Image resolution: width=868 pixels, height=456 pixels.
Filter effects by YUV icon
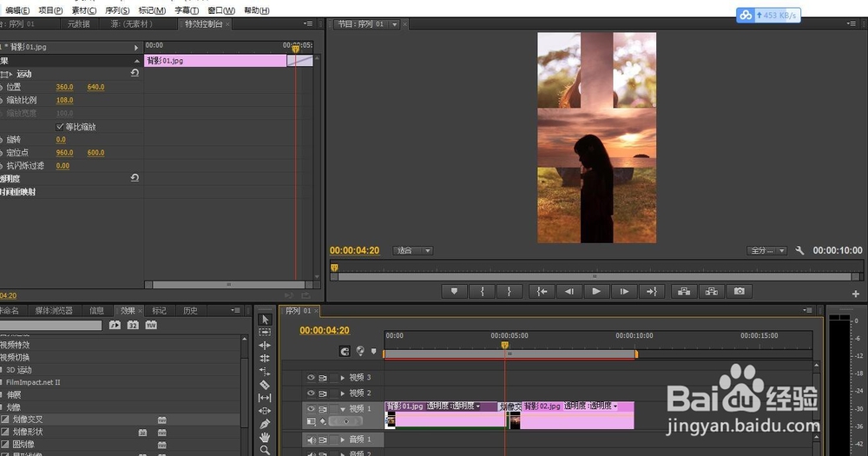pos(151,325)
